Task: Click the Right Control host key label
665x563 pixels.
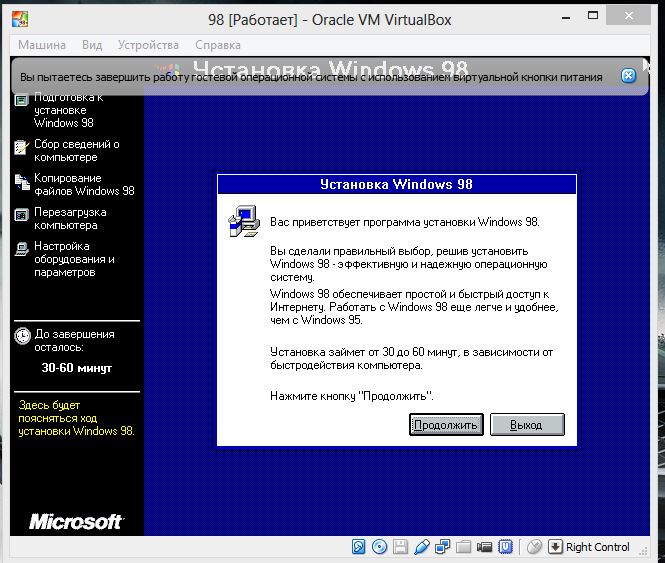Action: click(597, 547)
